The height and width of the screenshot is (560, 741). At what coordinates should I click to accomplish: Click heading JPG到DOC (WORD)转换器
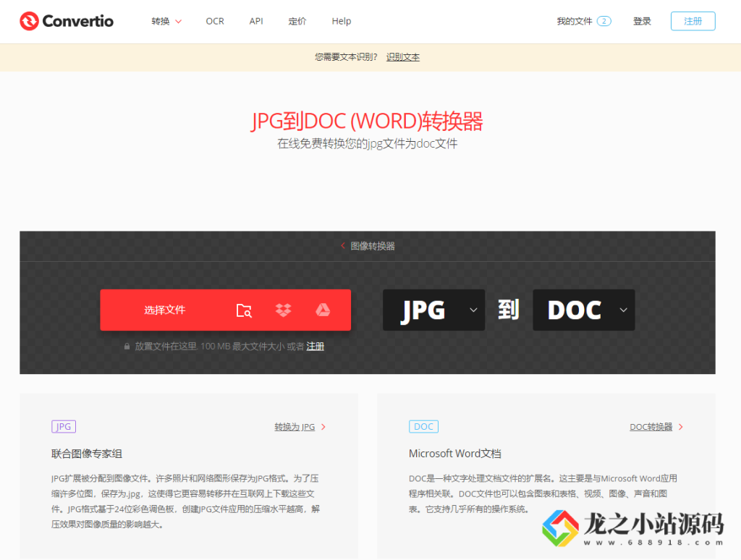coord(367,121)
